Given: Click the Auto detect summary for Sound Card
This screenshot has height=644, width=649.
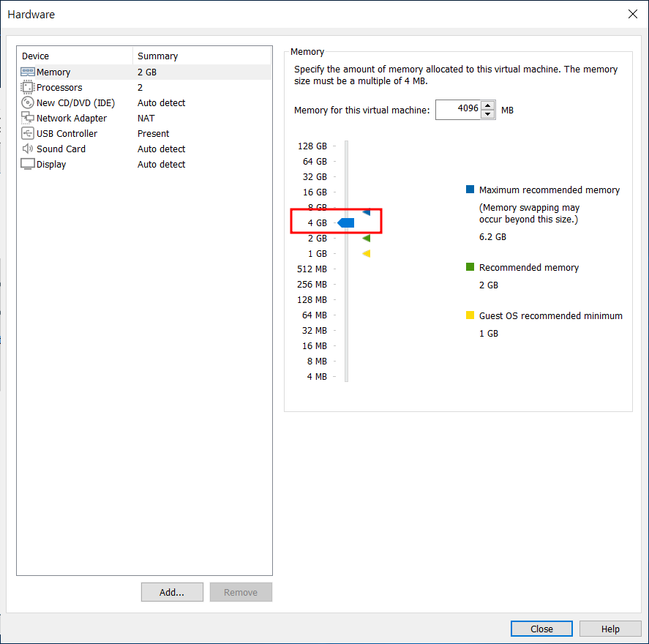Looking at the screenshot, I should click(x=161, y=149).
